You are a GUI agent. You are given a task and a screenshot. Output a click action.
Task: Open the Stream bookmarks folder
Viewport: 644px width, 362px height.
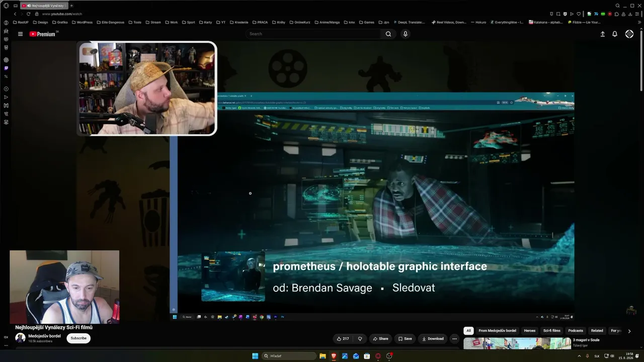pyautogui.click(x=153, y=22)
